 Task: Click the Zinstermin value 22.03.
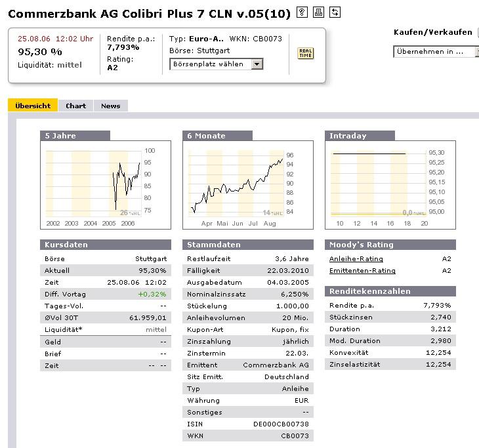pyautogui.click(x=297, y=353)
